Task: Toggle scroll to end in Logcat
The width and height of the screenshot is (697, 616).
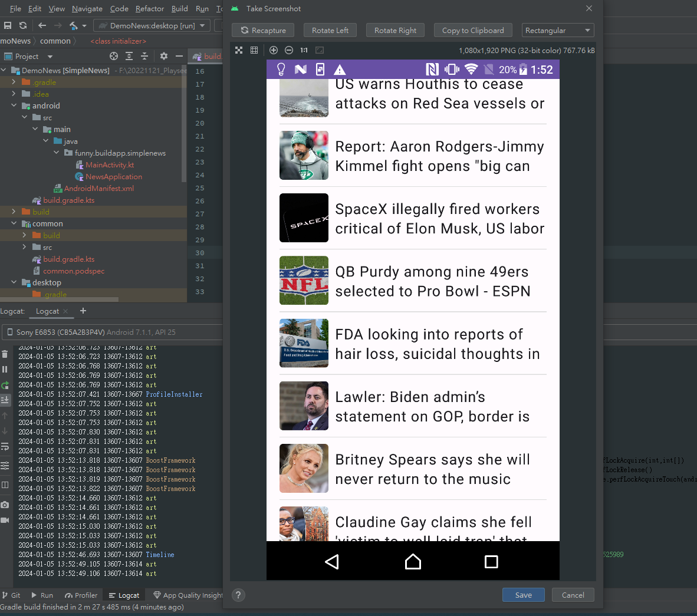Action: click(x=5, y=400)
